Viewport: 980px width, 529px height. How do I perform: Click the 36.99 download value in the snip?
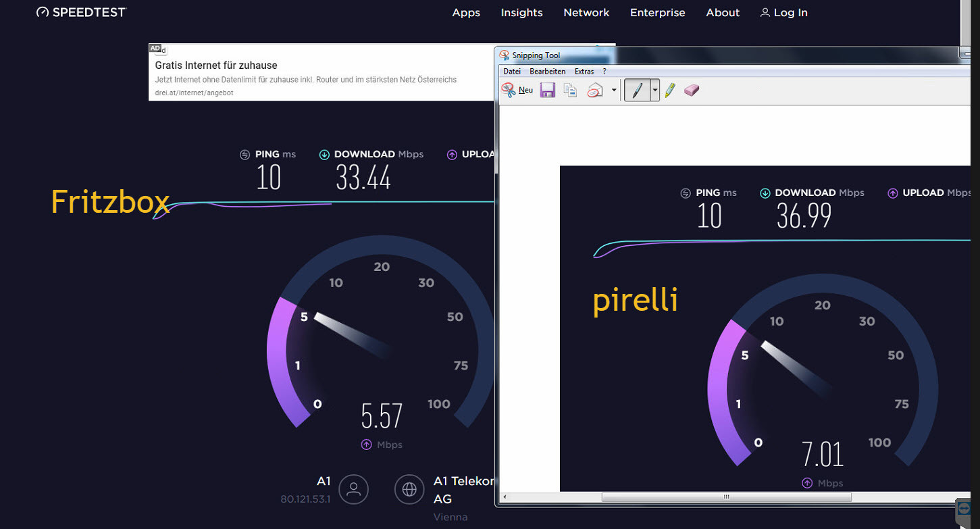804,216
